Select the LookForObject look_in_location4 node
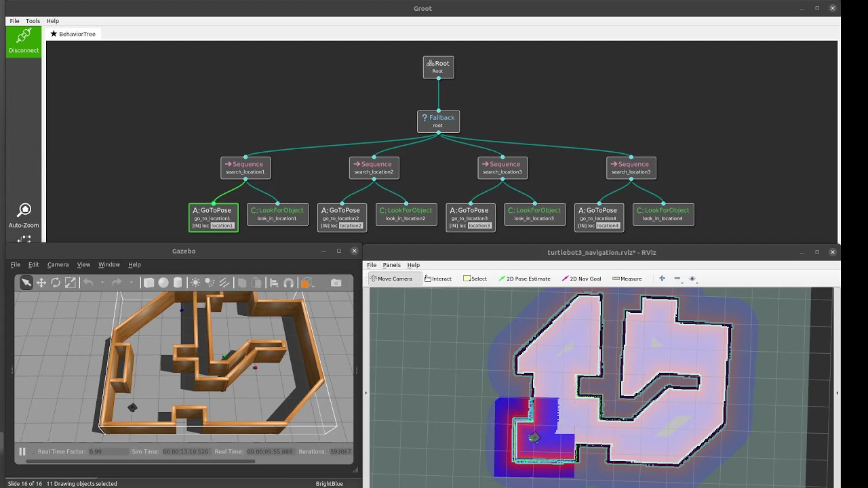This screenshot has width=868, height=488. click(x=663, y=214)
